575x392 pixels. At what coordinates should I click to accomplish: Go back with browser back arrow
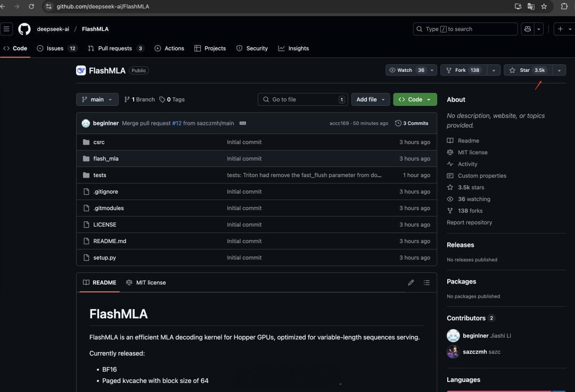point(3,6)
